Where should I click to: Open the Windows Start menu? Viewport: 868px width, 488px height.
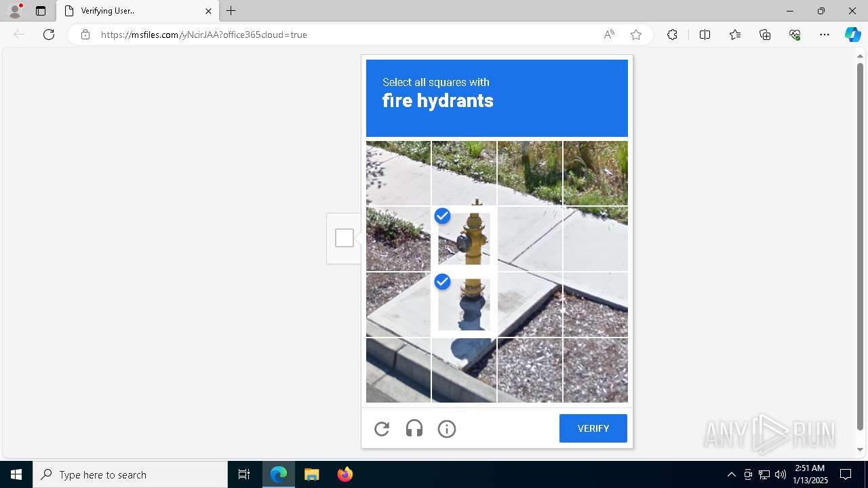(x=16, y=474)
